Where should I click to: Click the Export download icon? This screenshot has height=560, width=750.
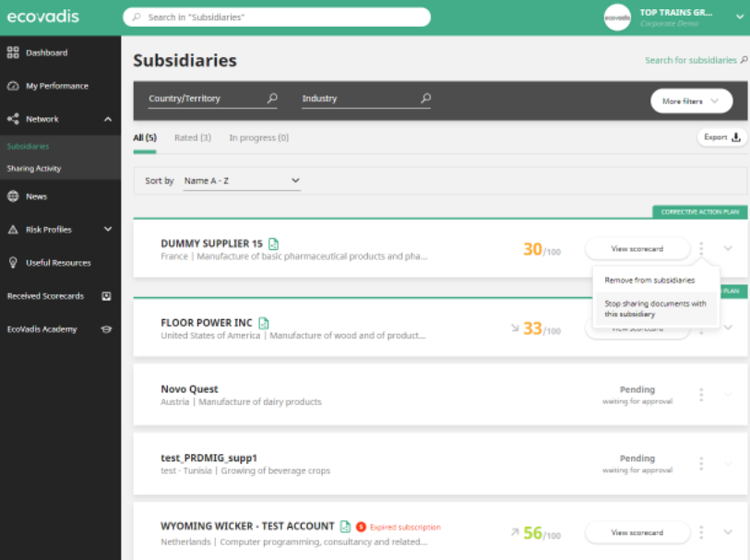pos(736,137)
